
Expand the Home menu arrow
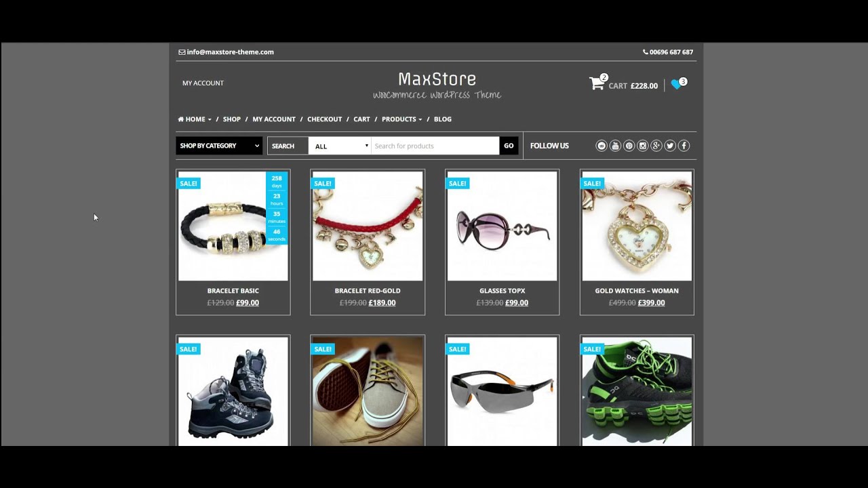(x=210, y=119)
